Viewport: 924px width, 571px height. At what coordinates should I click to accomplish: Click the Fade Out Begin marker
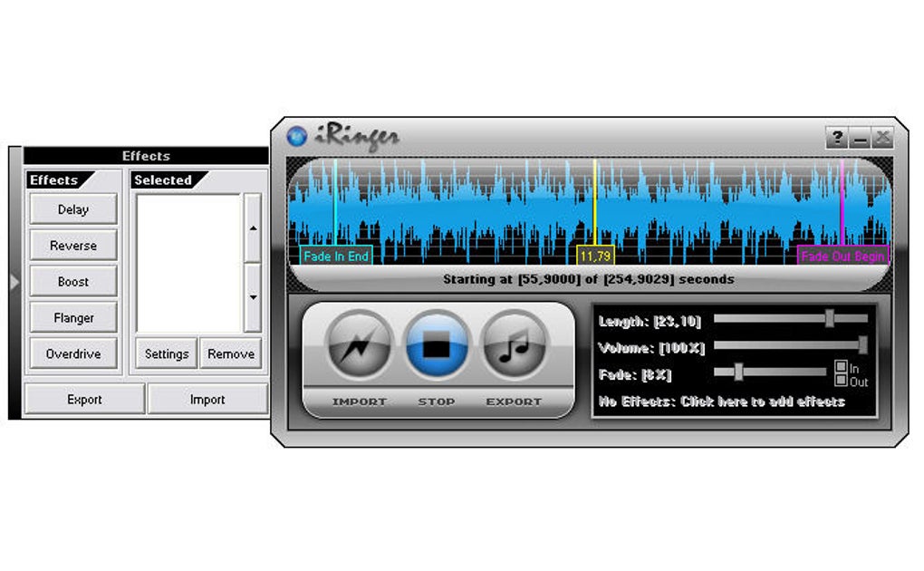coord(842,256)
